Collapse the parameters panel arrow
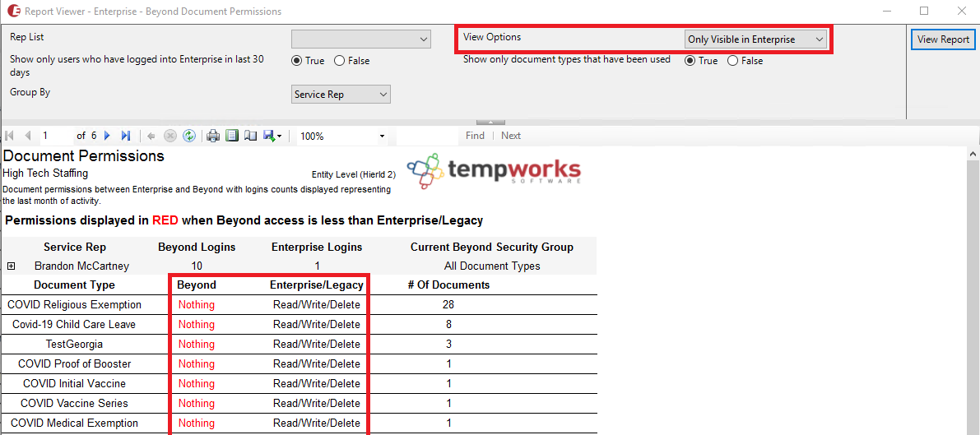This screenshot has width=980, height=435. [490, 123]
